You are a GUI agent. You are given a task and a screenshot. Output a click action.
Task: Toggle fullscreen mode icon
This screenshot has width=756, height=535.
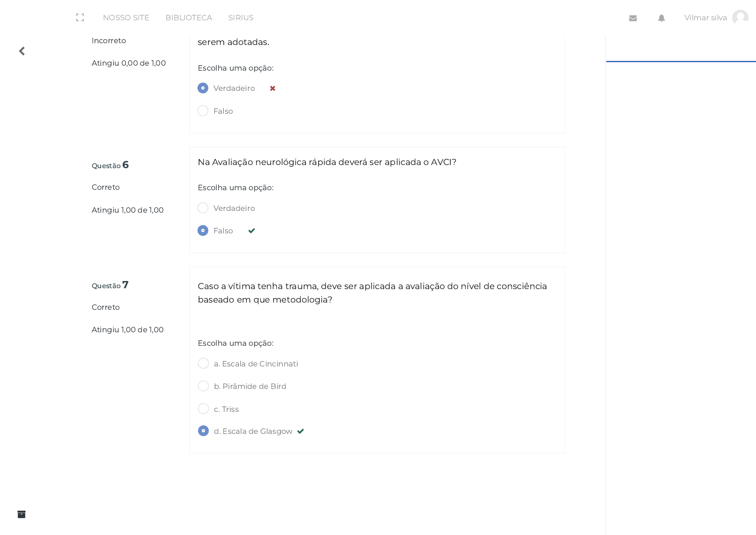tap(80, 18)
